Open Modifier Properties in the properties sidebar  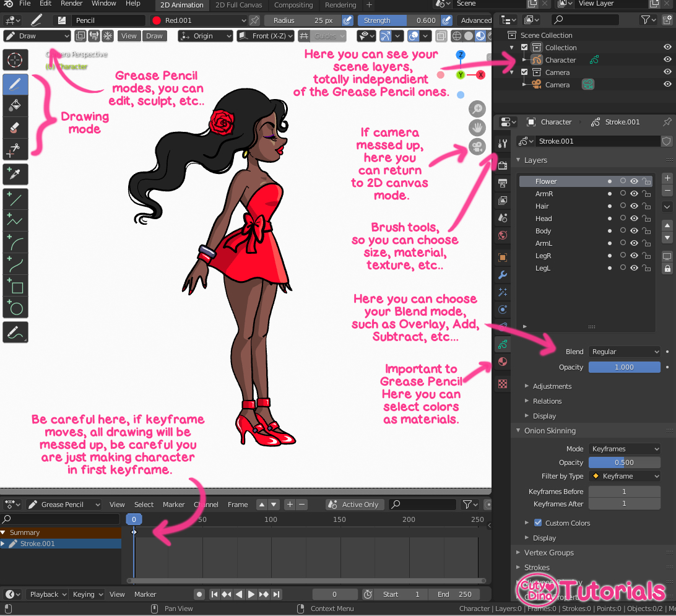502,274
